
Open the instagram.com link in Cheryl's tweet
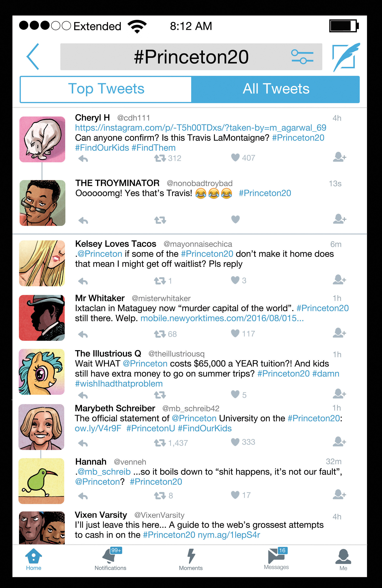201,128
